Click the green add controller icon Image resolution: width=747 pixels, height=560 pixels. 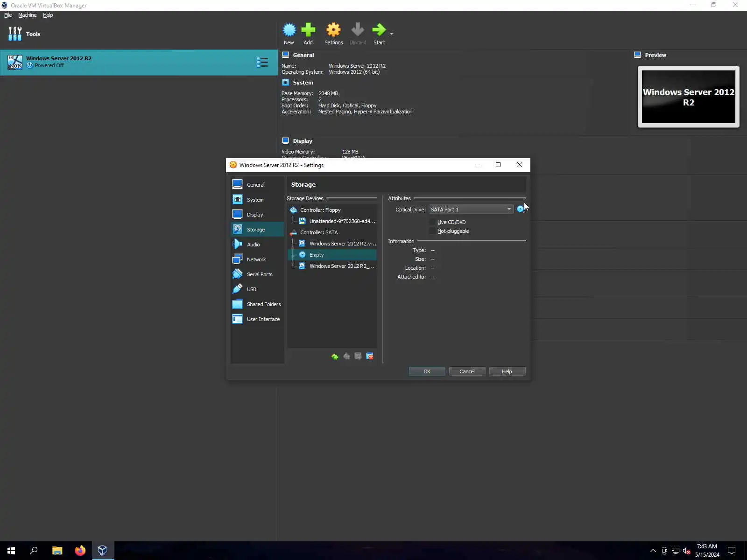[335, 357]
